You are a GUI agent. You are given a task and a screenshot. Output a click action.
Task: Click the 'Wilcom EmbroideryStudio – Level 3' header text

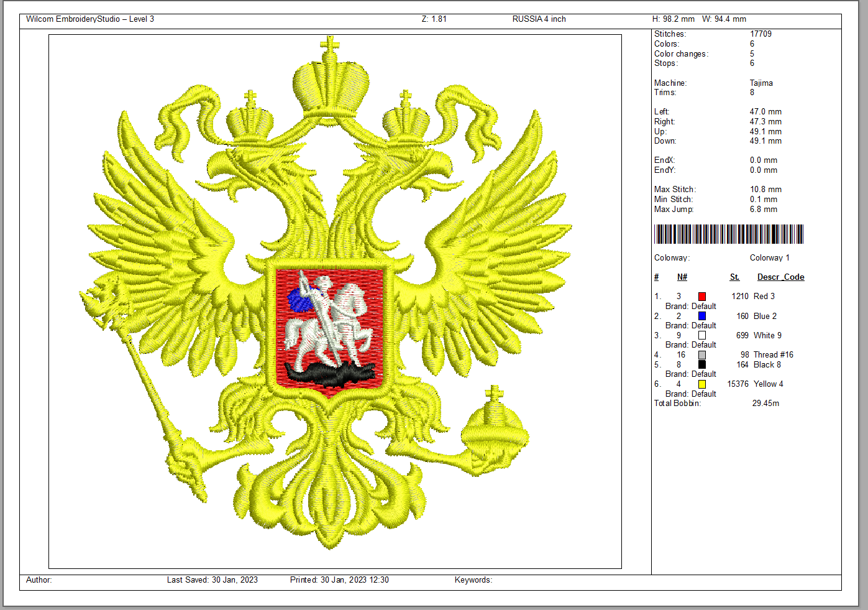(90, 19)
